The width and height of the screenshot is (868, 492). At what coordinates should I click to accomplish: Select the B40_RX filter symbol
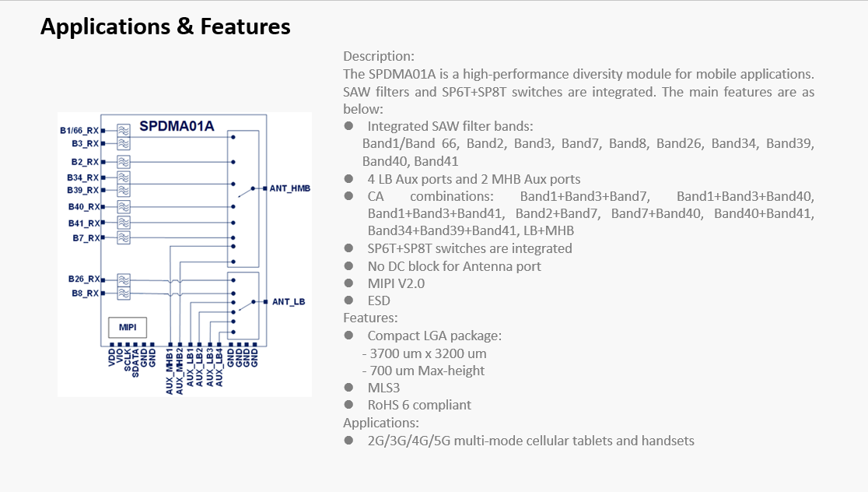click(123, 207)
